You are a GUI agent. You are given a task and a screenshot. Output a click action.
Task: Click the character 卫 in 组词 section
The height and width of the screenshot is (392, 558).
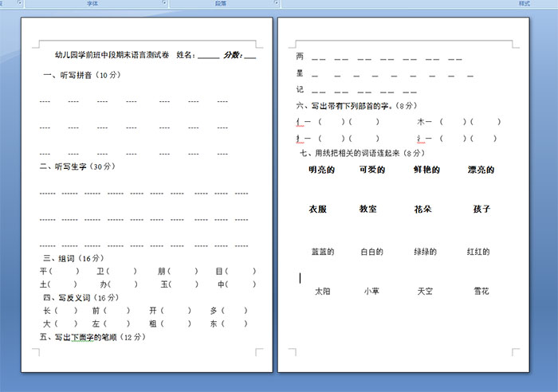pos(100,271)
